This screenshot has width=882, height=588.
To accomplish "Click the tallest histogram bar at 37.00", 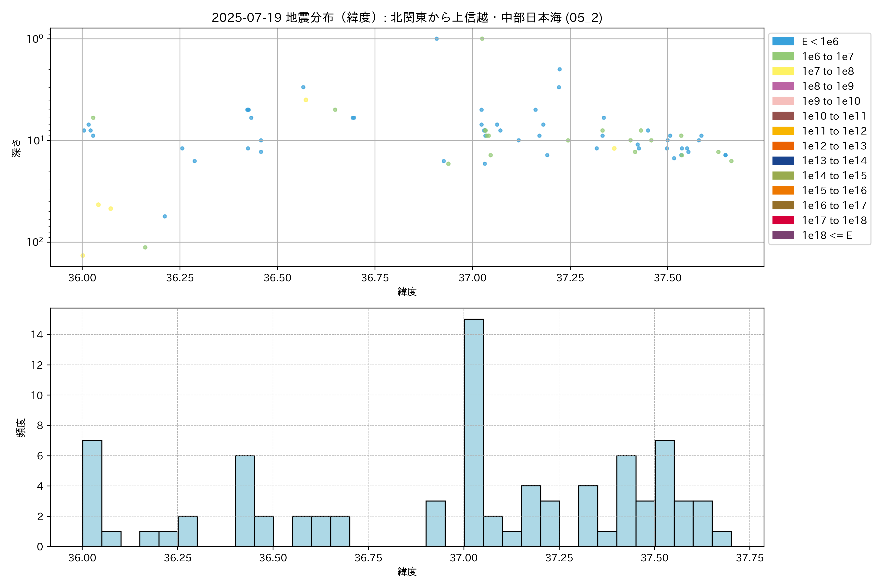I will [x=474, y=433].
